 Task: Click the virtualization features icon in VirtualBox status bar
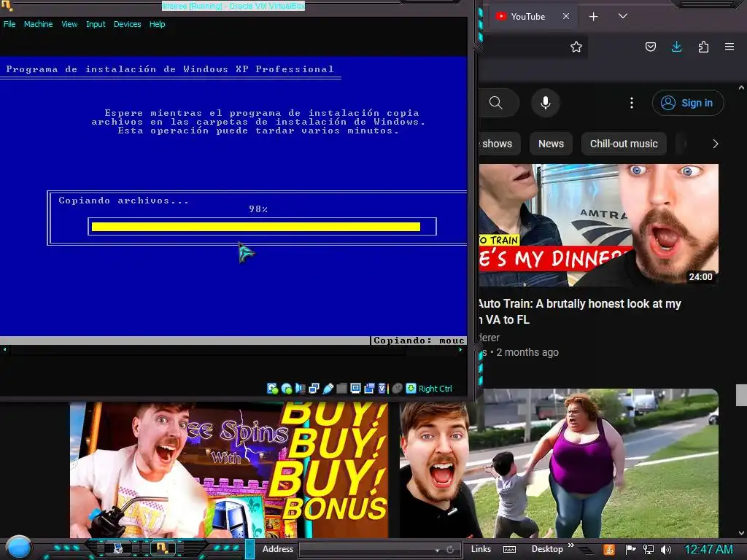click(383, 389)
